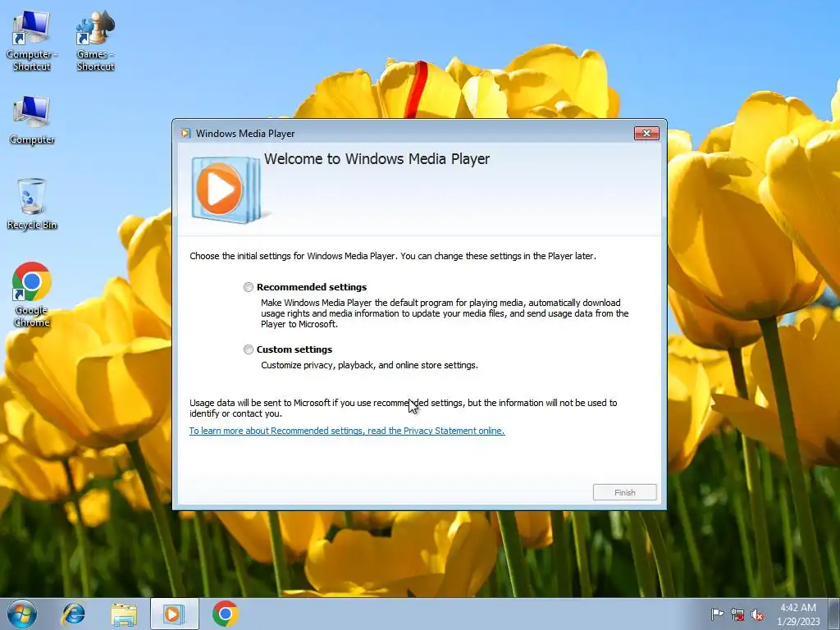Select the Google Chrome desktop shortcut
The width and height of the screenshot is (840, 630).
tap(32, 294)
